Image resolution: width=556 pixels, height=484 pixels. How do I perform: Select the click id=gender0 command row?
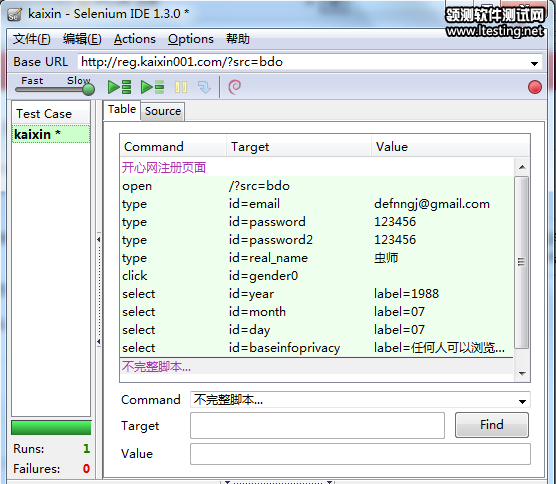click(x=317, y=276)
